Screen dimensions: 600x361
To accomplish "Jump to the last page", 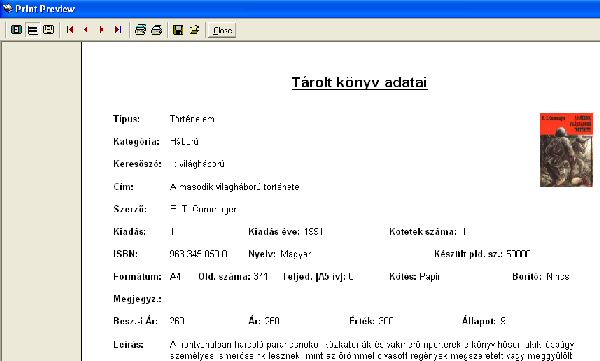I will point(117,29).
